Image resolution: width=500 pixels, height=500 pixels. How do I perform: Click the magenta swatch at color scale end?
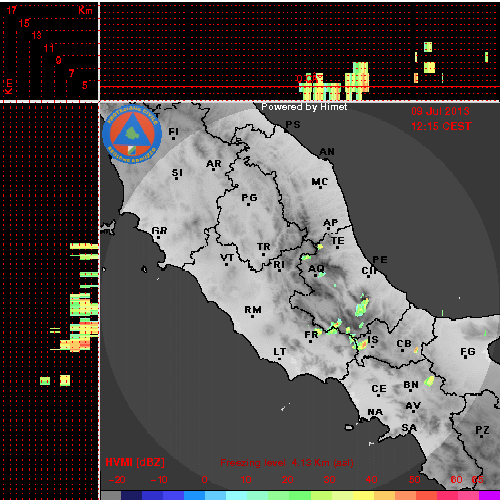pyautogui.click(x=489, y=495)
